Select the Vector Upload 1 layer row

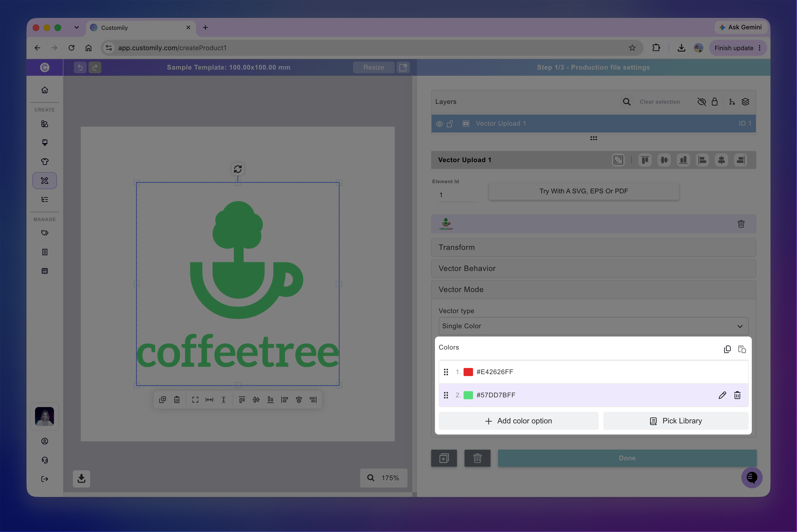click(x=593, y=124)
